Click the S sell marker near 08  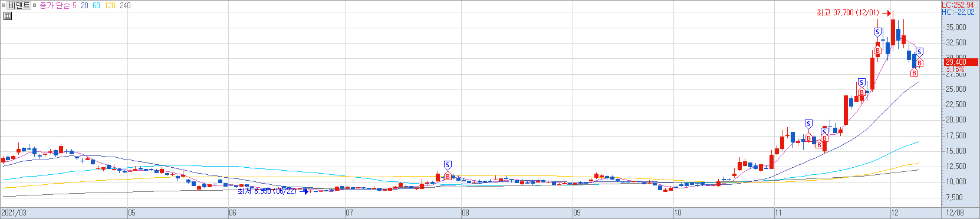[x=448, y=165]
